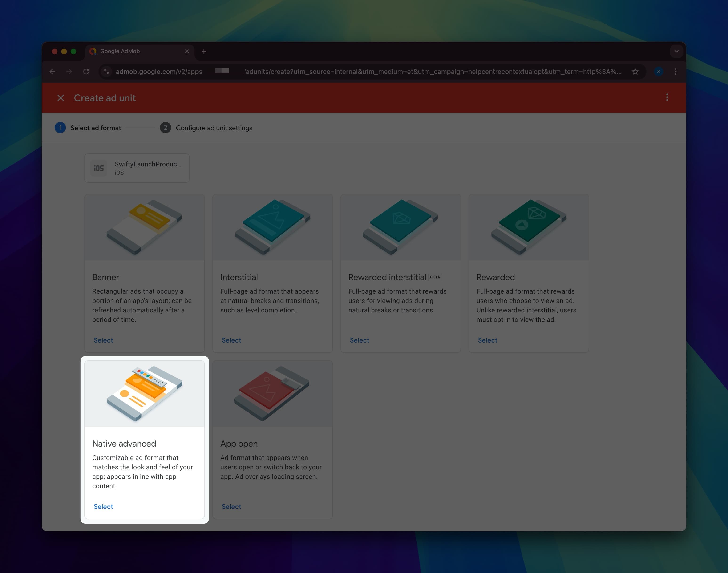Close the Google AdMob tab
Viewport: 728px width, 573px height.
pos(187,51)
